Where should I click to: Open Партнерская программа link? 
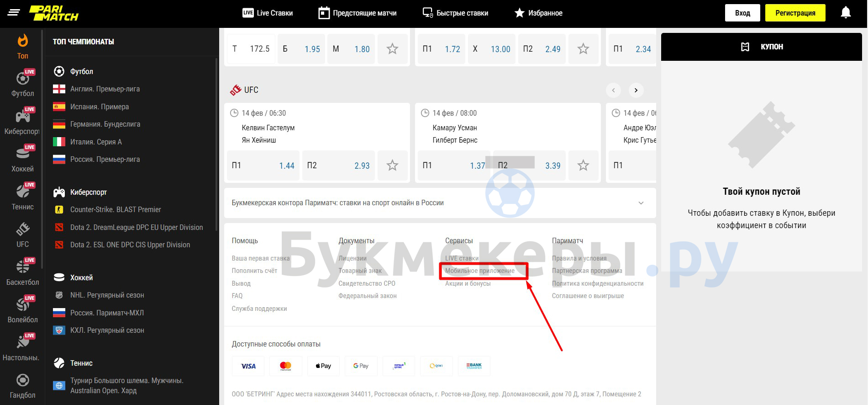tap(587, 271)
